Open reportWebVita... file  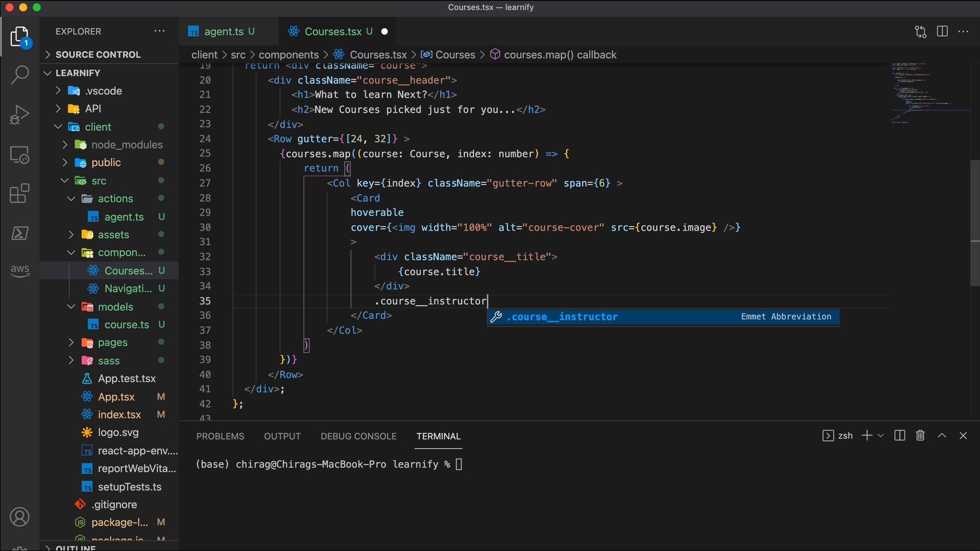(x=109, y=468)
